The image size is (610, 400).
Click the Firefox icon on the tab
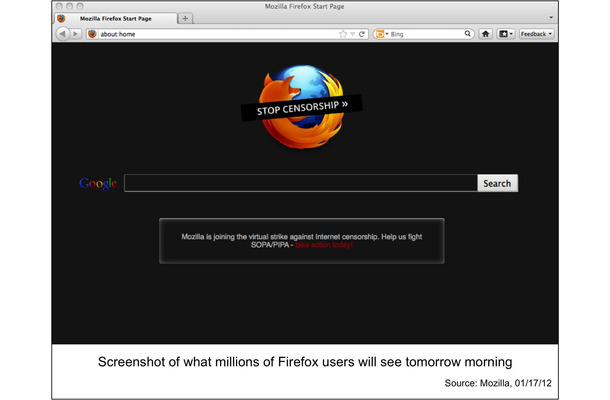point(61,18)
